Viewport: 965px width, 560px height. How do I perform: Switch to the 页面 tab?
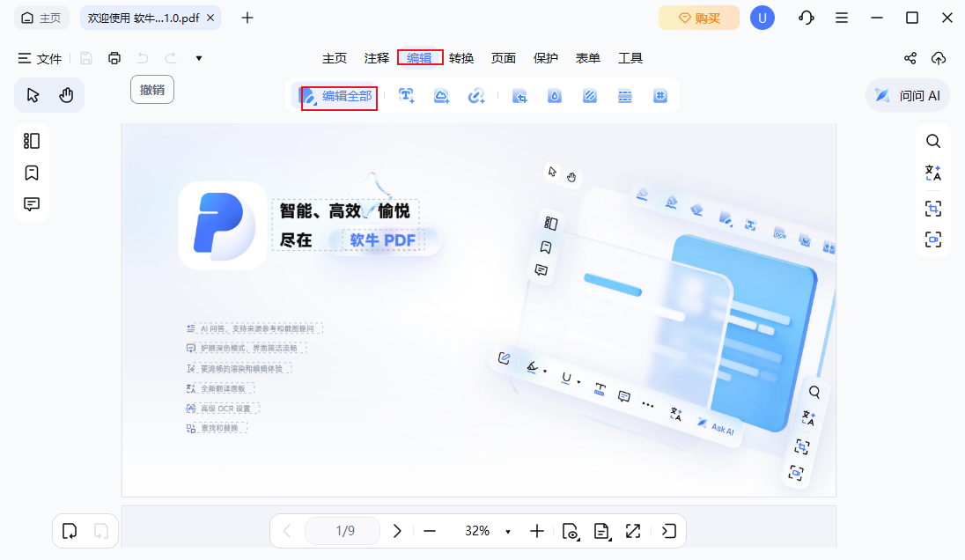[504, 58]
